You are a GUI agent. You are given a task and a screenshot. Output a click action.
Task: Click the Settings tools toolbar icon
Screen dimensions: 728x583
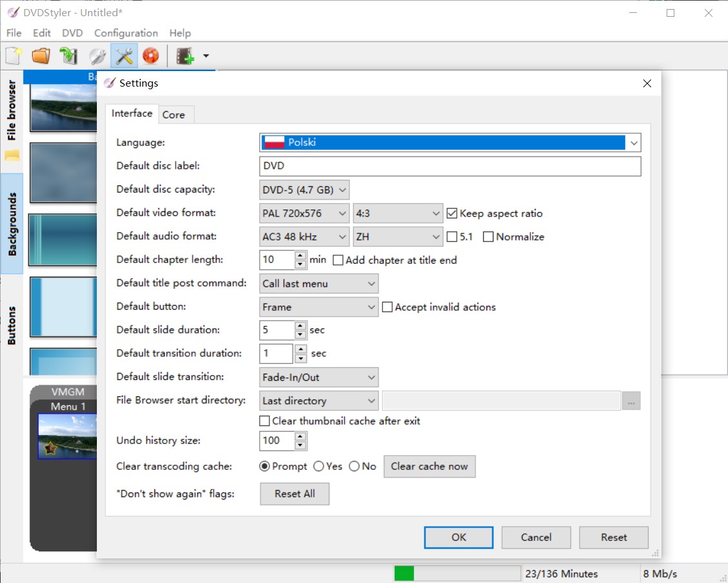[124, 56]
